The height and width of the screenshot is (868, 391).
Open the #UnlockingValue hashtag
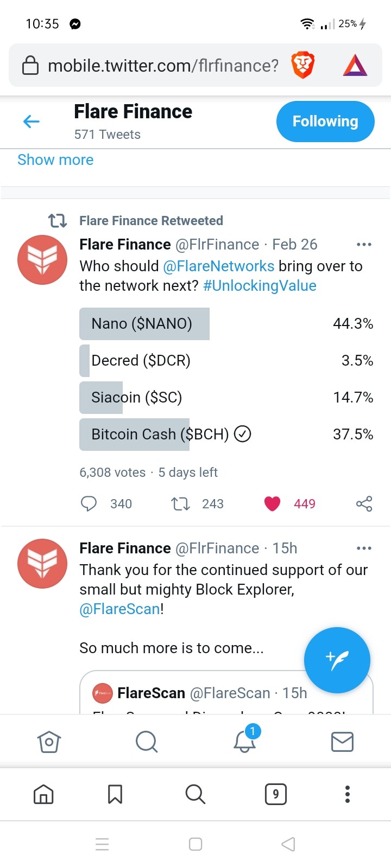coord(260,286)
